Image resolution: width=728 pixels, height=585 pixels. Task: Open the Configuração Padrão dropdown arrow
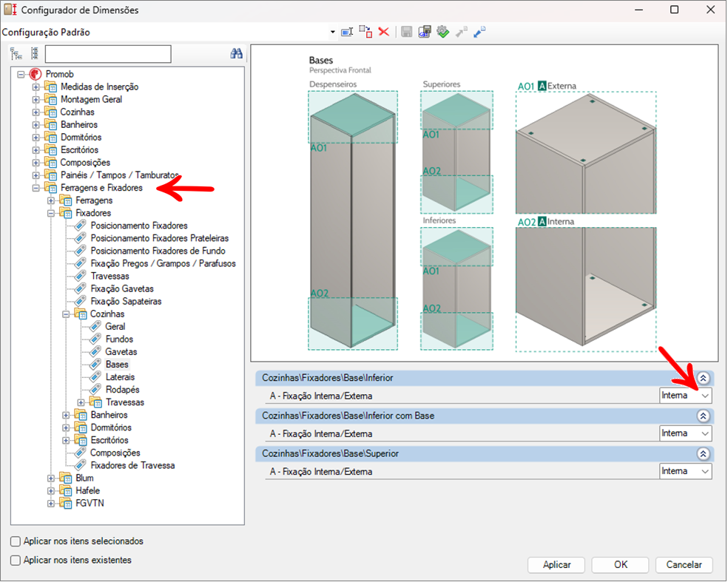coord(333,32)
